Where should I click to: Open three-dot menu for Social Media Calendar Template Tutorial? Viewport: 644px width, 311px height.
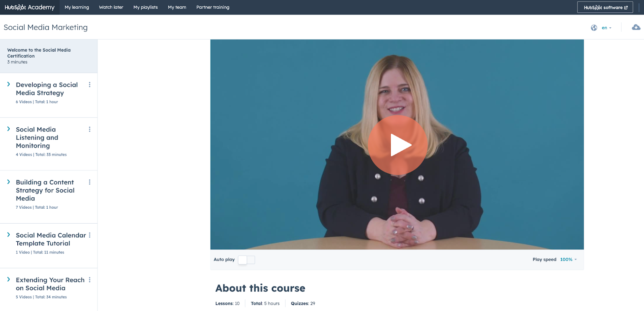pyautogui.click(x=89, y=235)
